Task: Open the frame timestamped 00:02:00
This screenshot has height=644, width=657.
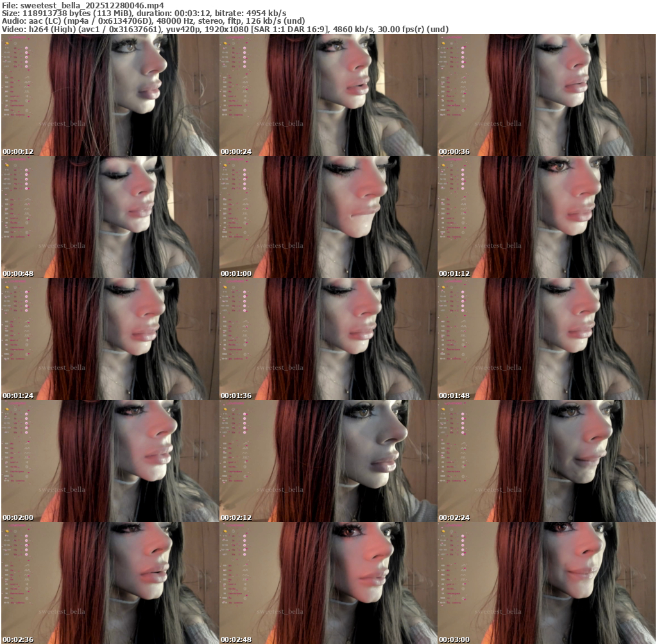Action: coord(110,461)
